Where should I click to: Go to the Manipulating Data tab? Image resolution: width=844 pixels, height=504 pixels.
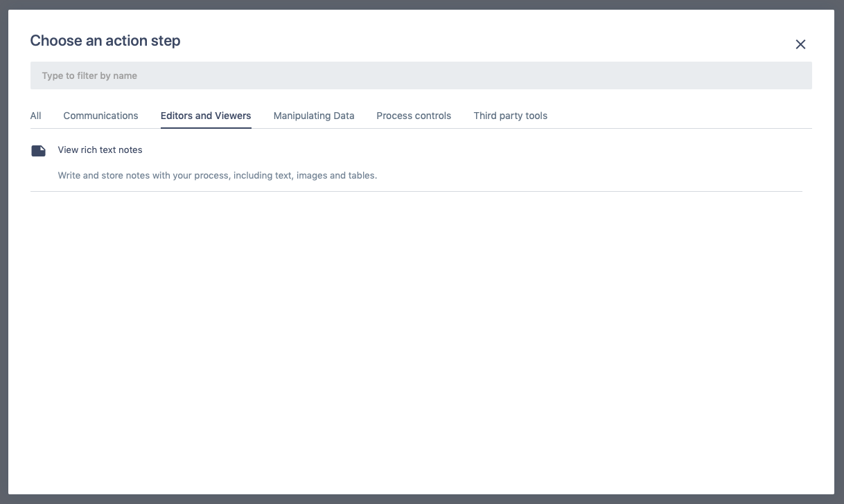click(x=314, y=116)
